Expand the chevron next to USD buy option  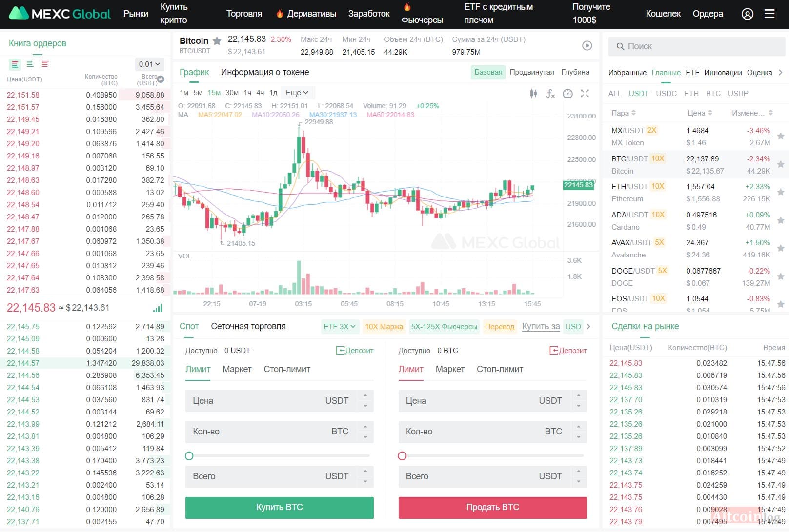point(588,327)
